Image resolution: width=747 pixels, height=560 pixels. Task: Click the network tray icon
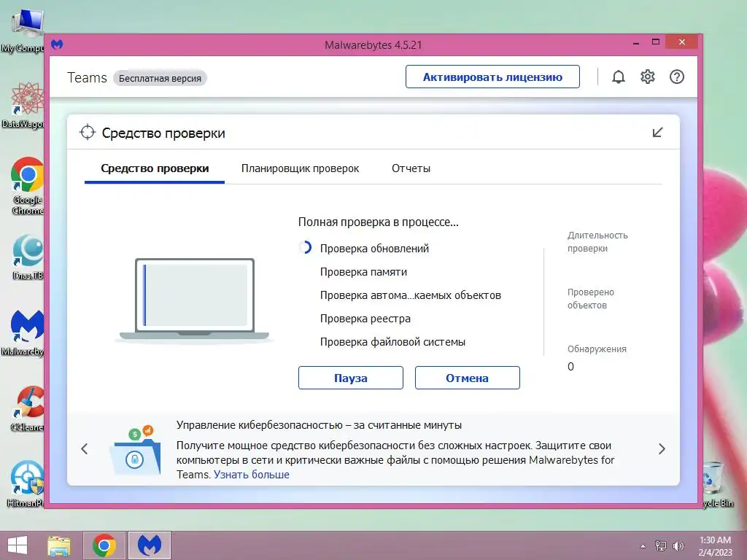coord(661,545)
